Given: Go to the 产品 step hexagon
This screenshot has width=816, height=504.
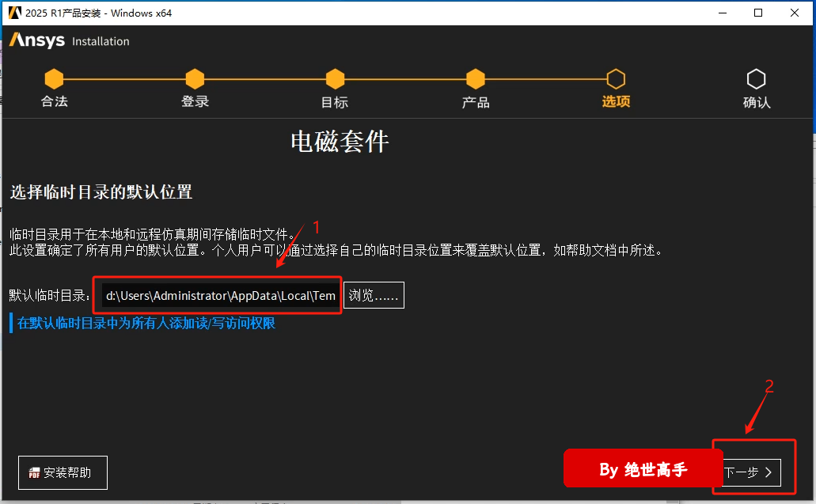Looking at the screenshot, I should [475, 79].
